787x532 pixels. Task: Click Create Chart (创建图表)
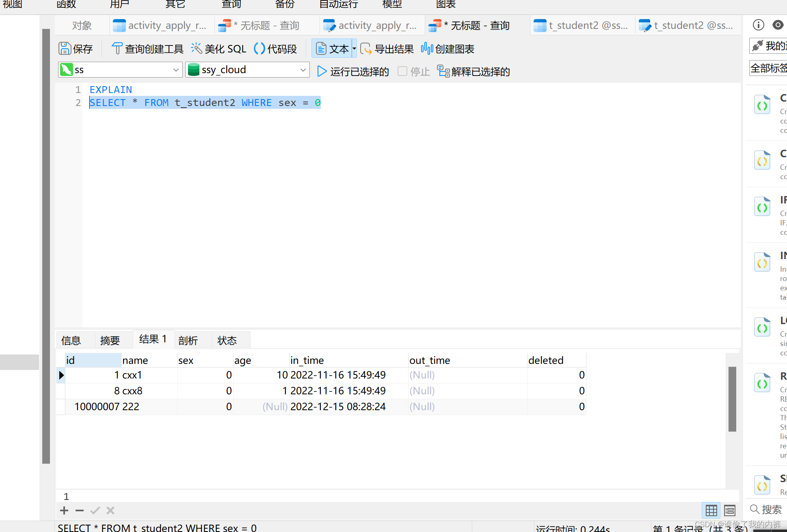[x=448, y=49]
